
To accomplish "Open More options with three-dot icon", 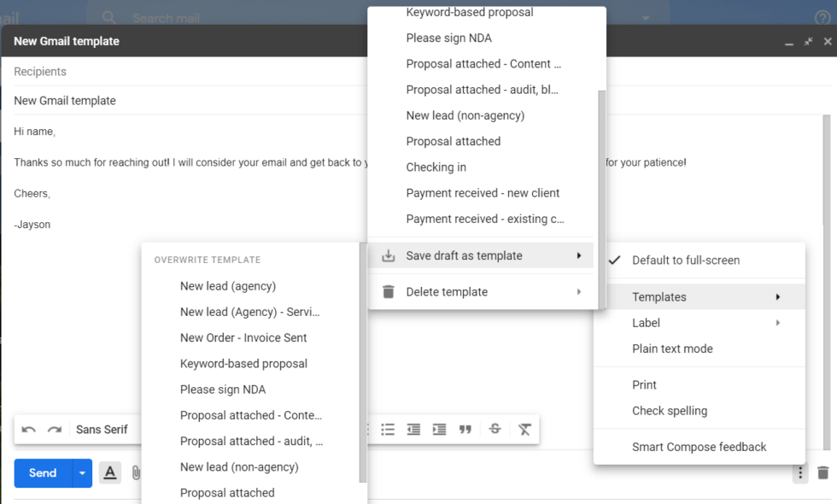I will 799,472.
